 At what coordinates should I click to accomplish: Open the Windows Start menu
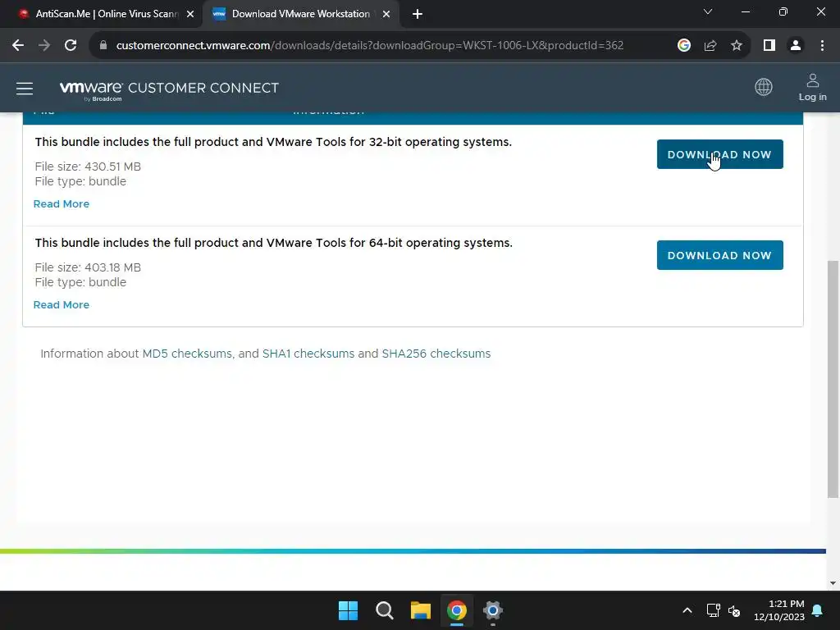click(348, 610)
